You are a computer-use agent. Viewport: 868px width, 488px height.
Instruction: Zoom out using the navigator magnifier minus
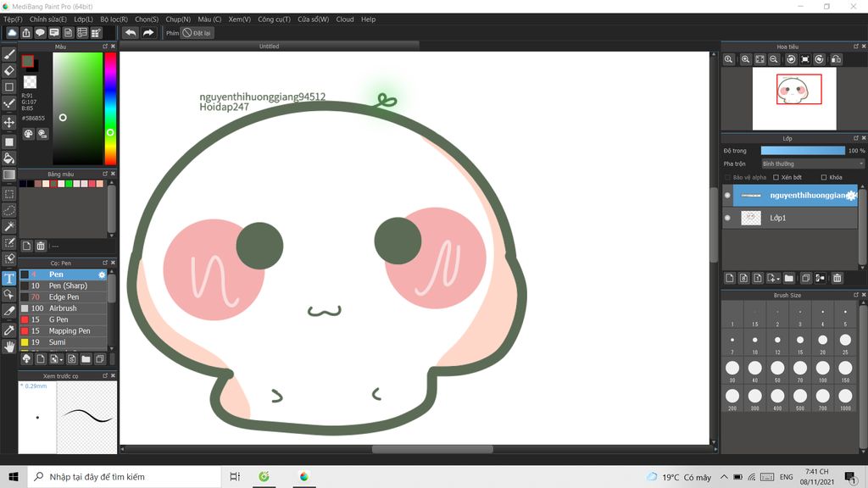[x=774, y=59]
